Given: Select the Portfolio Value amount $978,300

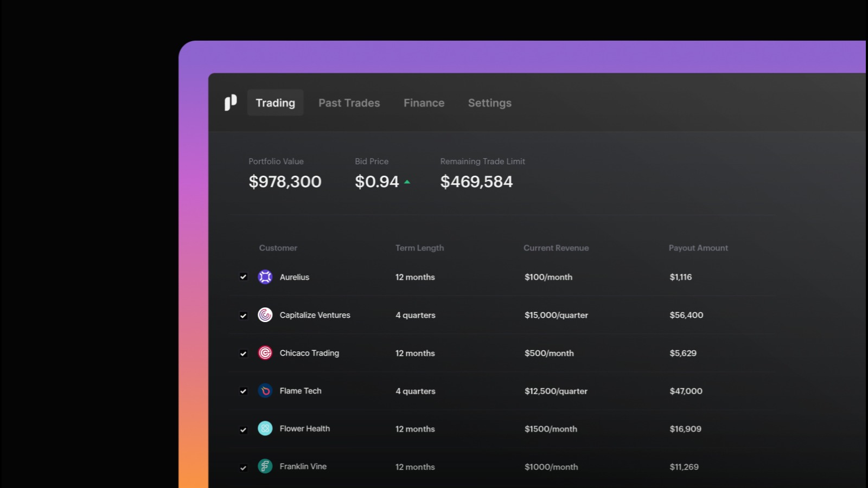Looking at the screenshot, I should (285, 182).
